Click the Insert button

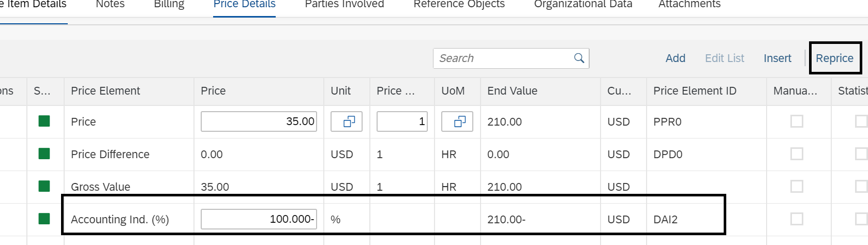point(777,58)
